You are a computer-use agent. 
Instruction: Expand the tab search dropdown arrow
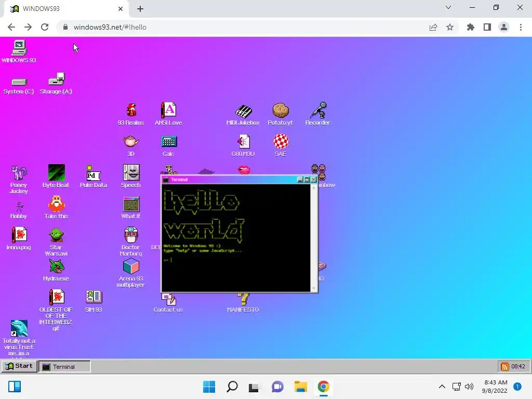pos(448,7)
